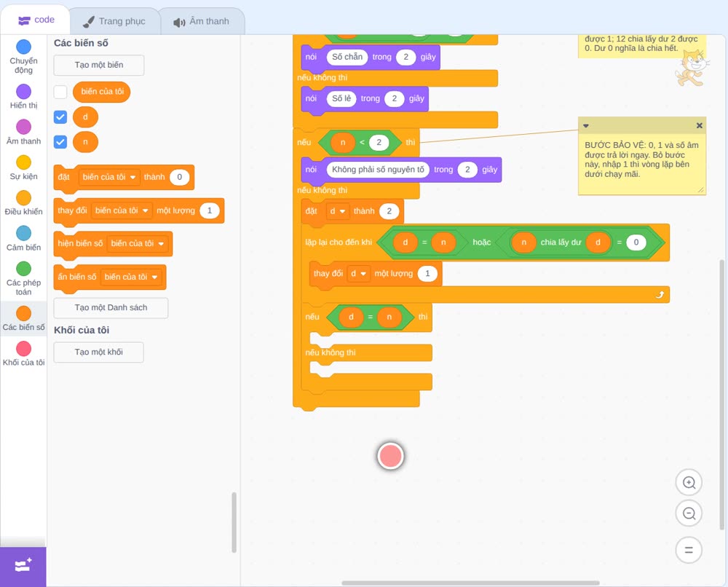This screenshot has height=587, width=728.
Task: Edit the Số lẻ text field
Action: tap(341, 98)
